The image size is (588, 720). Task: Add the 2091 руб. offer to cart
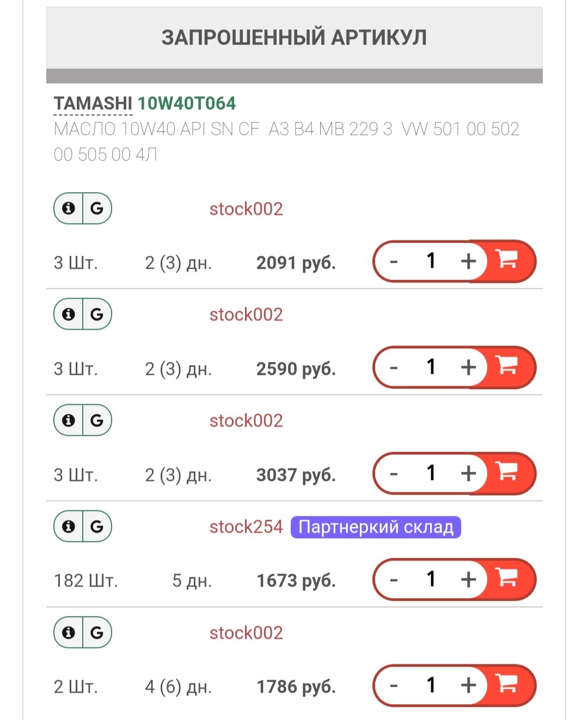pyautogui.click(x=507, y=261)
